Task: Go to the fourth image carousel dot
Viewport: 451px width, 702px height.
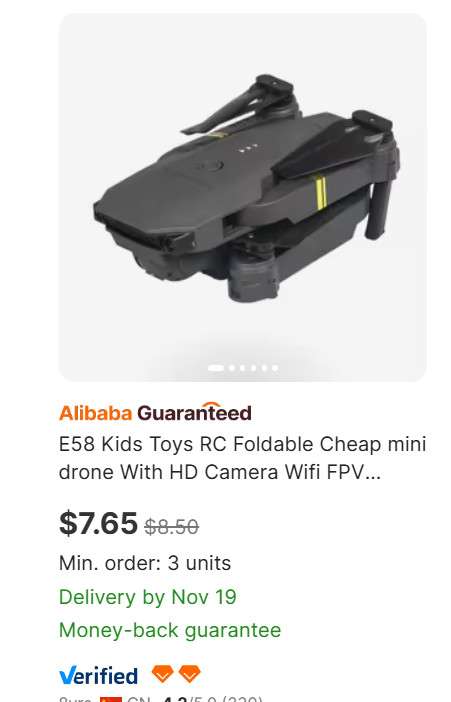Action: (253, 368)
